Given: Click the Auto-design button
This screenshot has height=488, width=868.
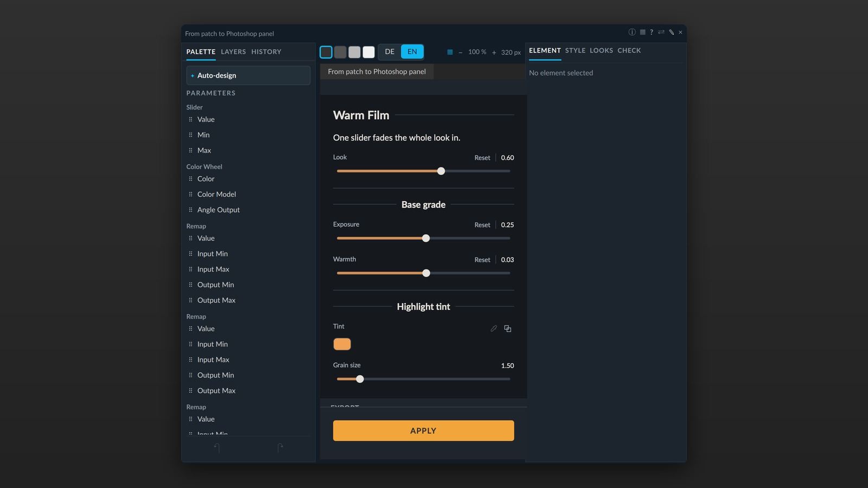Looking at the screenshot, I should tap(248, 75).
